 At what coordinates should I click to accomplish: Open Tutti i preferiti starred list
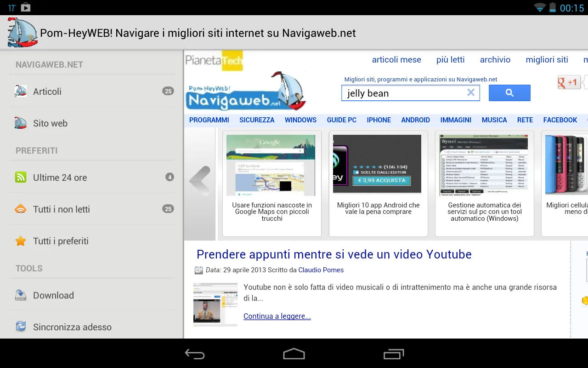tap(92, 241)
